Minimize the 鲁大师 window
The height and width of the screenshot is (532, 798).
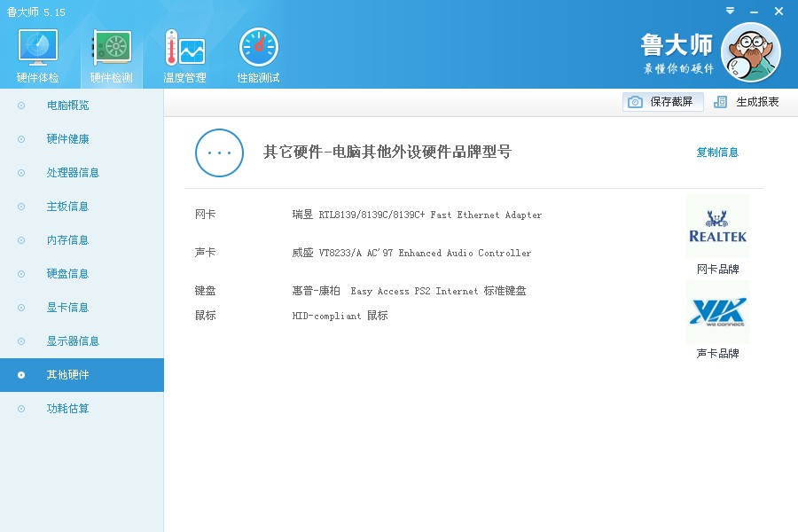click(755, 12)
